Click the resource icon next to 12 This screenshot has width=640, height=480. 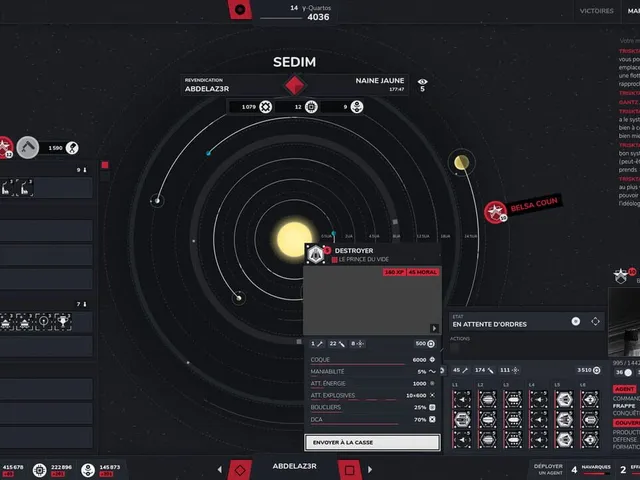(x=311, y=107)
